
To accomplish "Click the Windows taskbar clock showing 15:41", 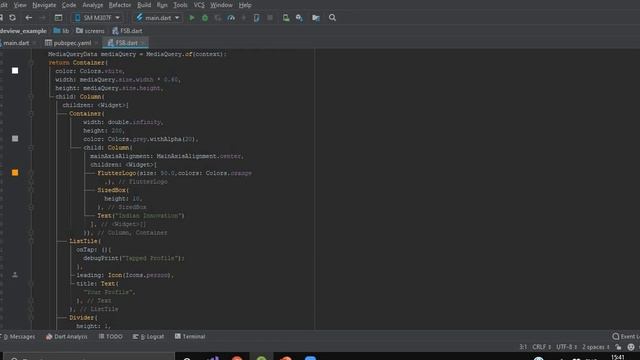I will [618, 357].
